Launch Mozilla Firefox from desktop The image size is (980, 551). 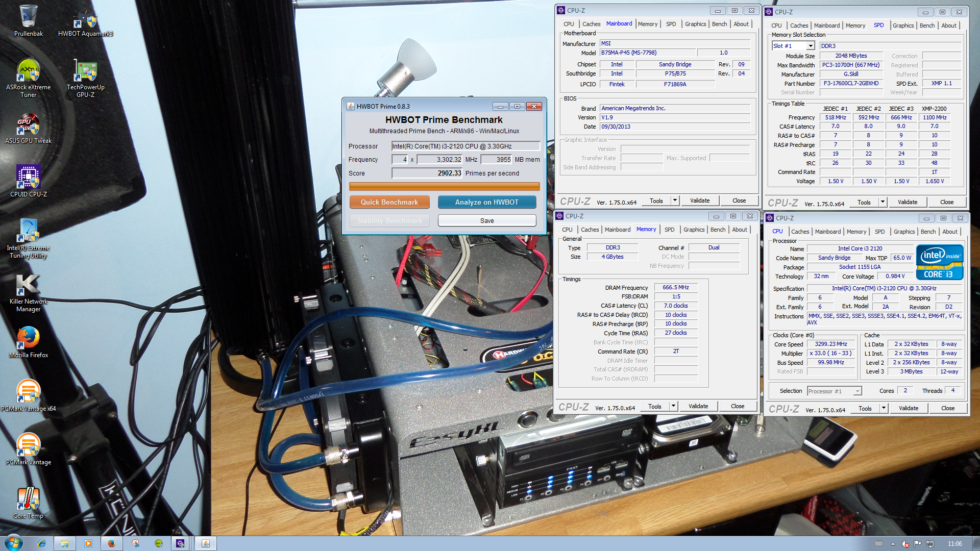pos(29,342)
